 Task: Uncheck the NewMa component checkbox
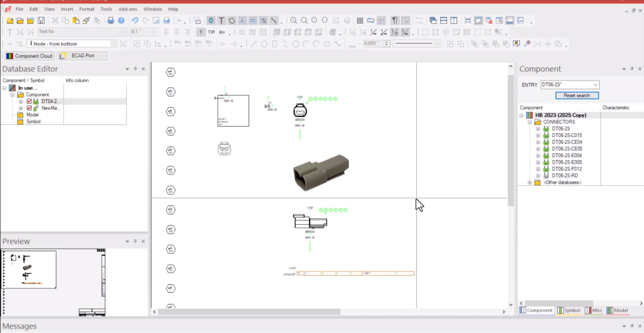29,108
